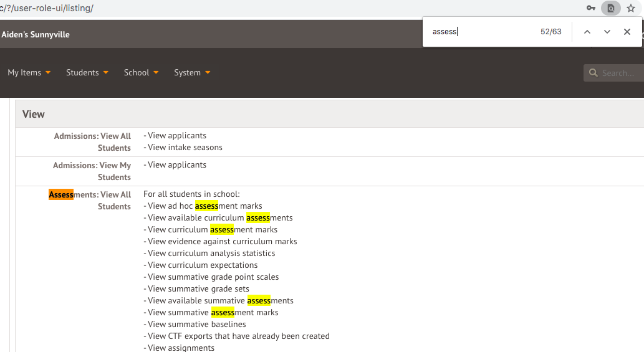Viewport: 644px width, 352px height.
Task: Expand the School dropdown menu
Action: [141, 72]
